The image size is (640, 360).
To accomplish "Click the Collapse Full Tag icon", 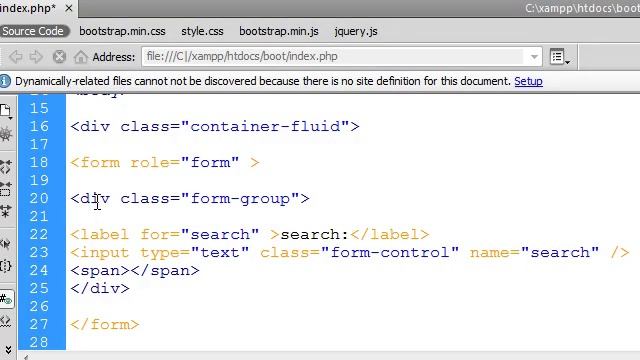I will coord(6,167).
